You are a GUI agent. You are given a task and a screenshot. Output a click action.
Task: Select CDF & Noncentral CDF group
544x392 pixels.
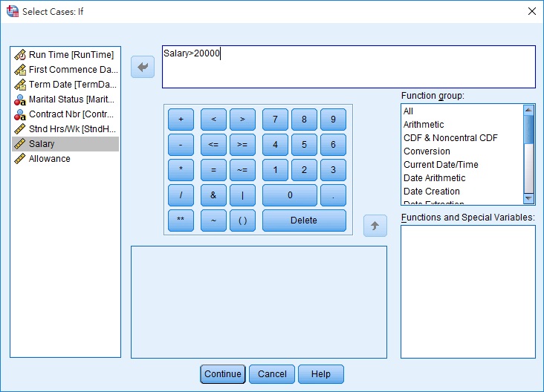pos(462,138)
